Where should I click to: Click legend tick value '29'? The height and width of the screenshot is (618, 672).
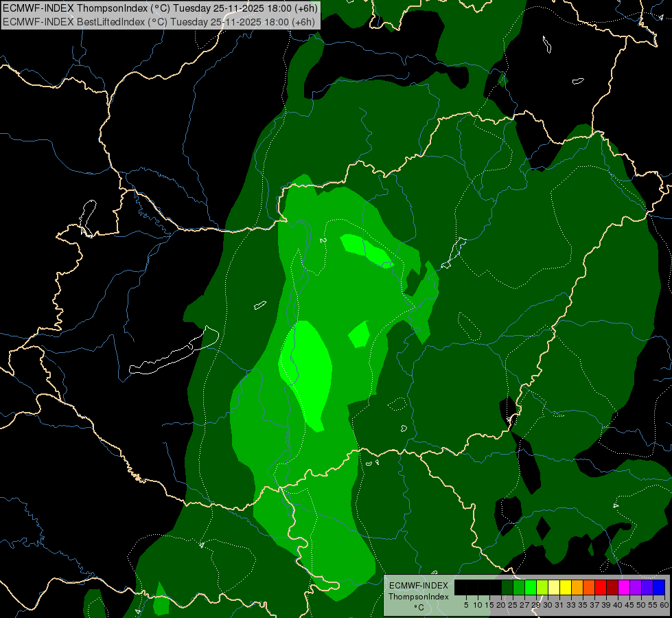[536, 605]
